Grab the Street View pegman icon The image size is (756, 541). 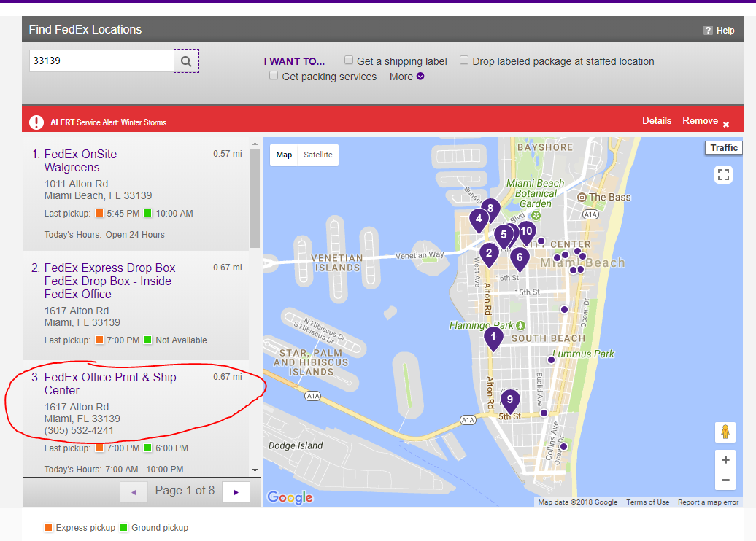coord(725,432)
